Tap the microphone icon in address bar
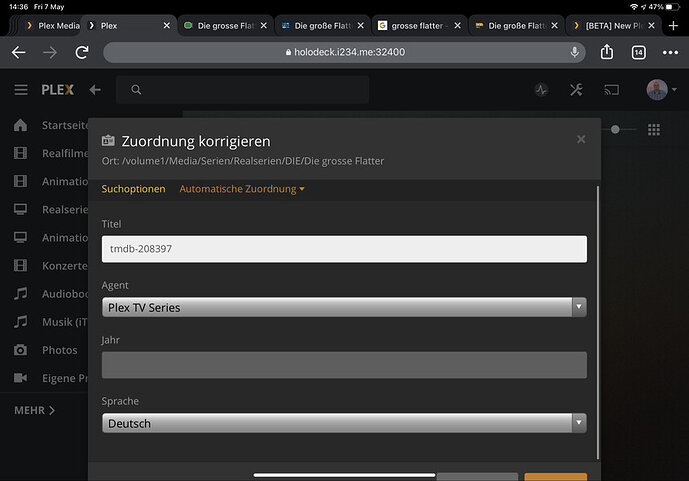 (574, 52)
